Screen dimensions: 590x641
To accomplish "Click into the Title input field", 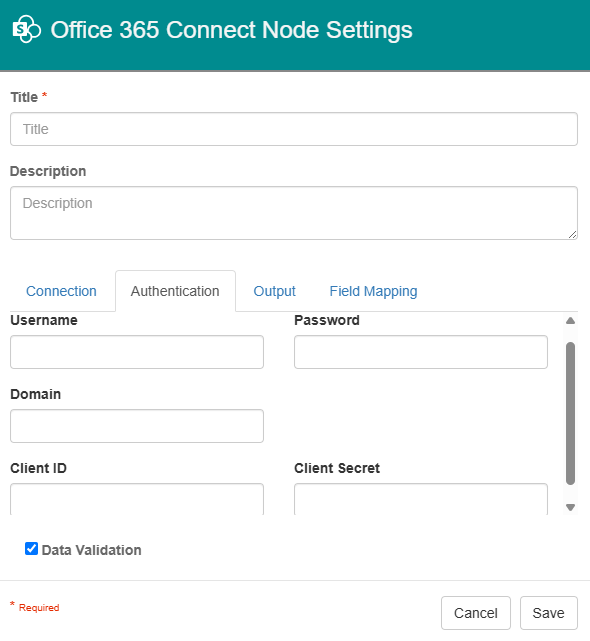I will pos(294,129).
